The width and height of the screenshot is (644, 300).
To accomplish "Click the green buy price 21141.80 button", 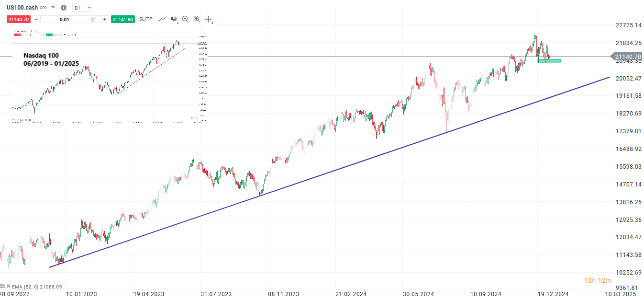I will [122, 19].
